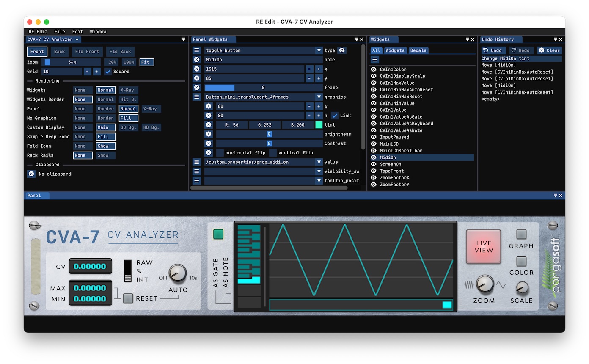Toggle the Link width-height checkbox

coord(335,116)
